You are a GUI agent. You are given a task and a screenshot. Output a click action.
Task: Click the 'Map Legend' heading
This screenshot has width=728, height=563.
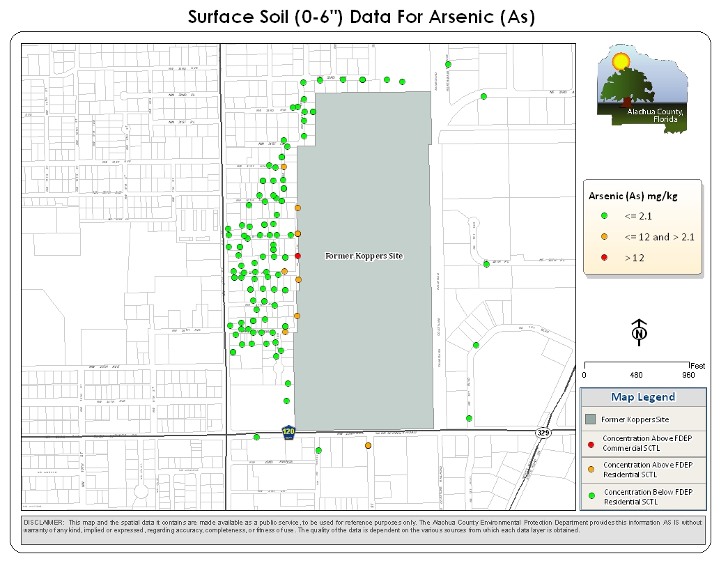pyautogui.click(x=643, y=397)
